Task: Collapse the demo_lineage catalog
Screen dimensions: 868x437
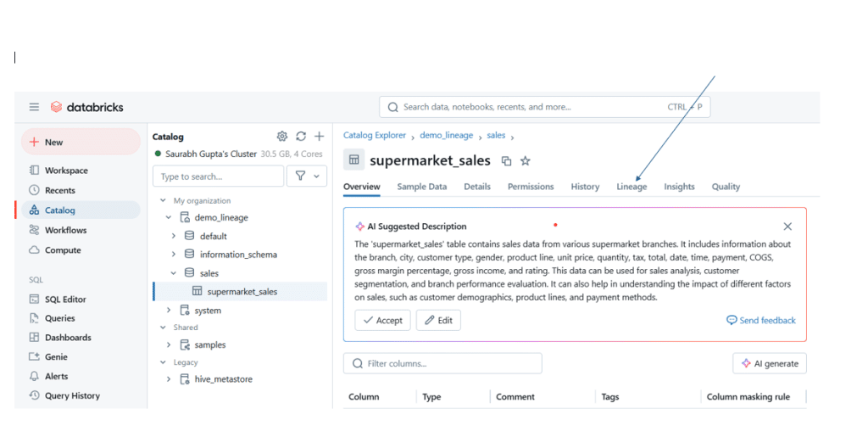Action: click(x=169, y=218)
